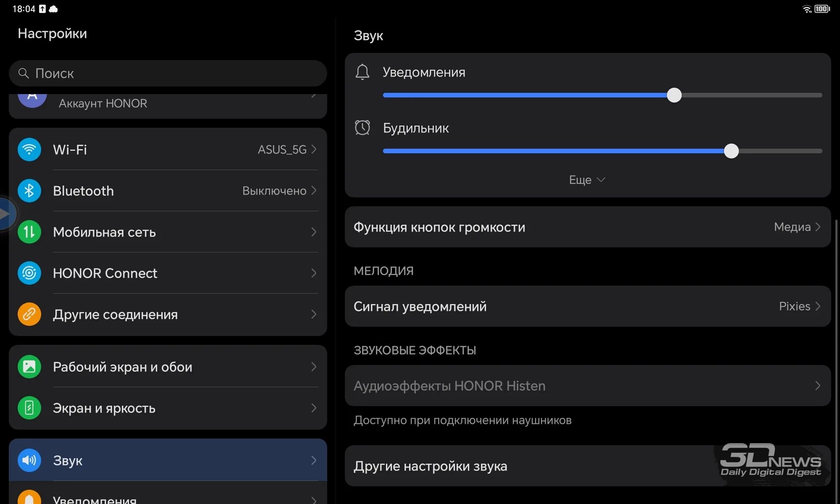
Task: Click the Bluetooth icon
Action: (x=29, y=190)
